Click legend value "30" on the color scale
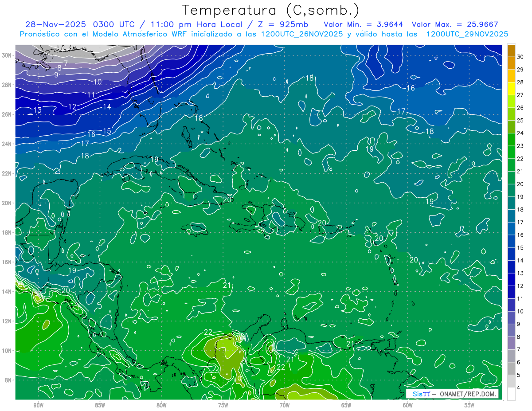Viewport: 532px width, 411px height. point(520,57)
